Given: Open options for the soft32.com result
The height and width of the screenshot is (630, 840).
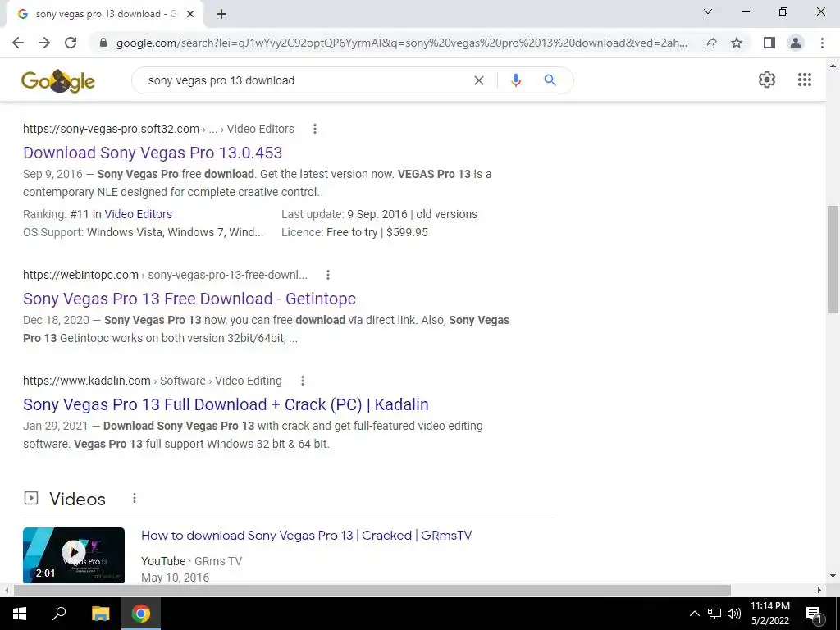Looking at the screenshot, I should (x=315, y=129).
